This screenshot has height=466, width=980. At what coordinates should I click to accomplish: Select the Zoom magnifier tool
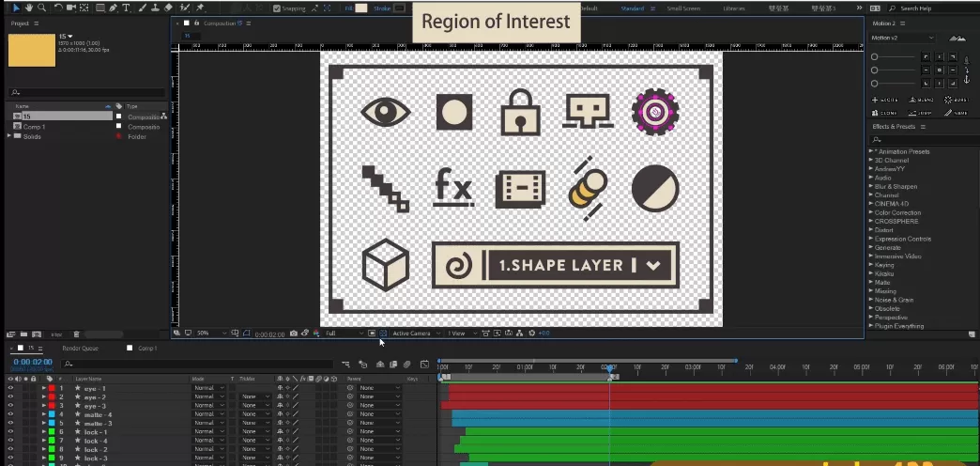coord(41,8)
